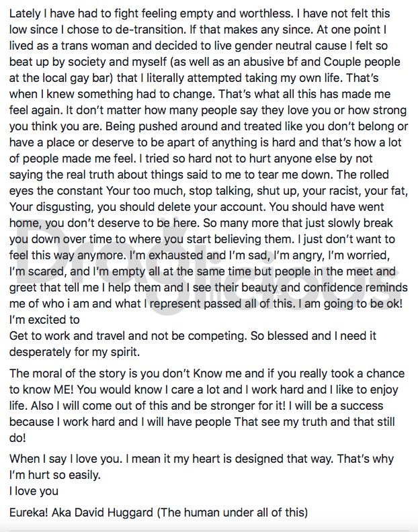
Task: Click the line starting 'Get to work and travel'
Action: [x=193, y=336]
